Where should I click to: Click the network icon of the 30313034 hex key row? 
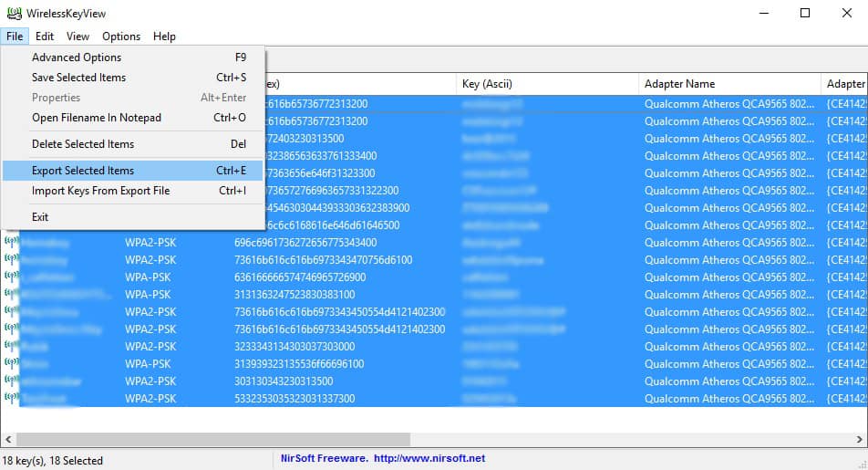click(11, 381)
